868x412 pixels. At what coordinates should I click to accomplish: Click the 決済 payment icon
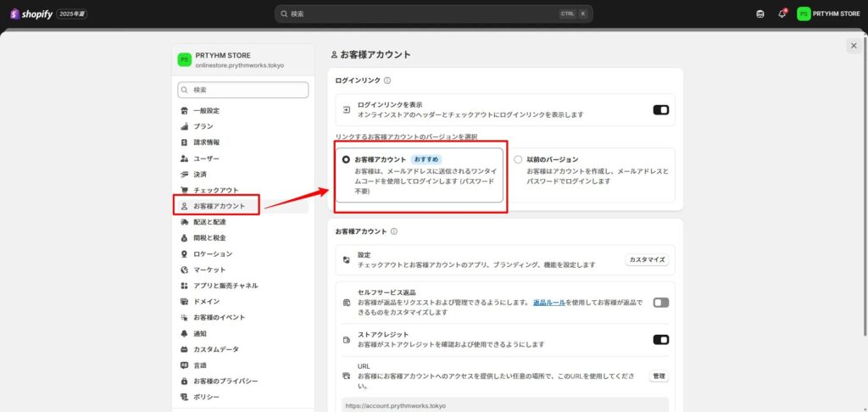point(184,175)
